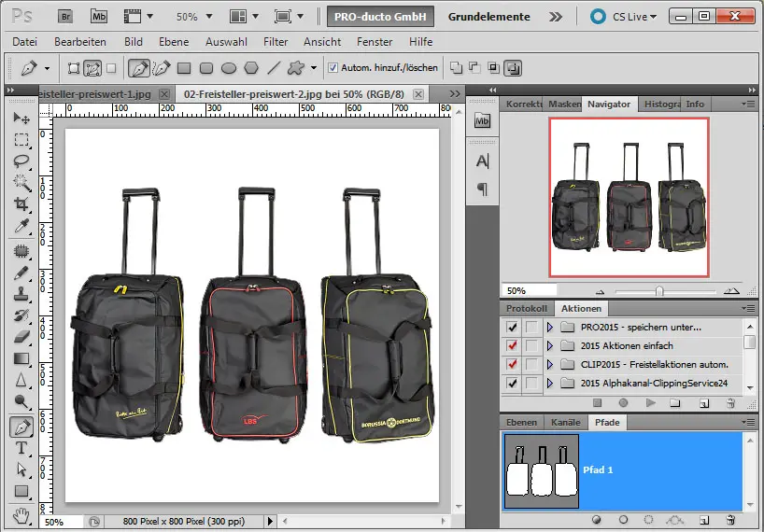This screenshot has height=532, width=764.
Task: Expand the 2015 Aktionen einfach set
Action: click(x=550, y=345)
